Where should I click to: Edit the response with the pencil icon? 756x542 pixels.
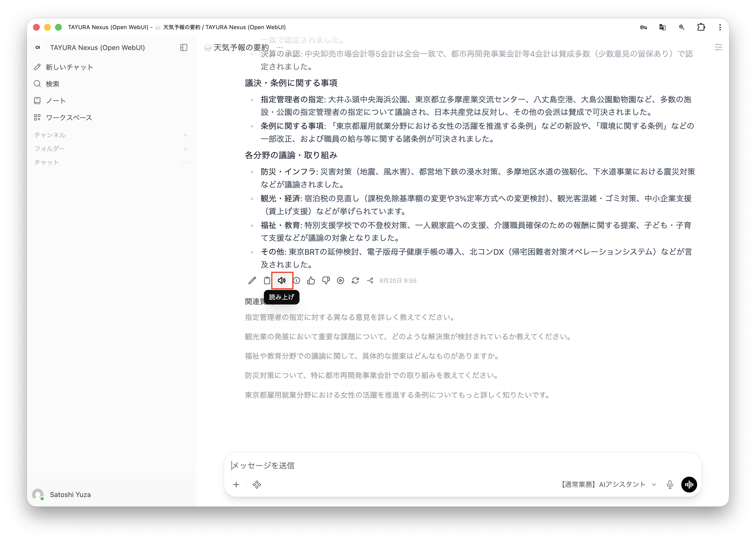click(x=252, y=281)
